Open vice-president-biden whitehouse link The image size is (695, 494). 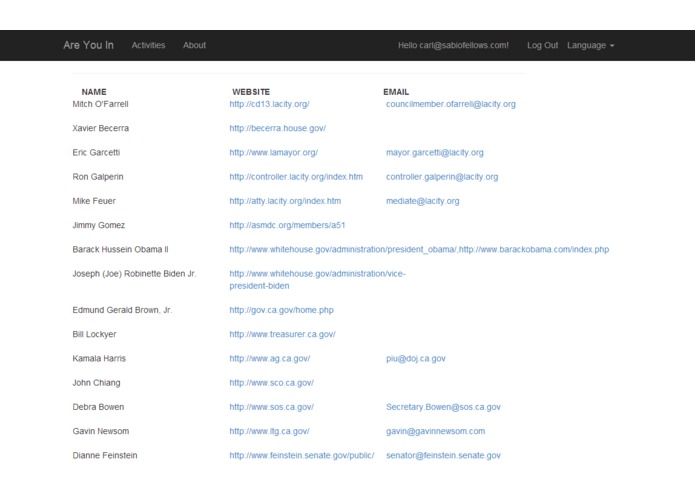tap(317, 280)
